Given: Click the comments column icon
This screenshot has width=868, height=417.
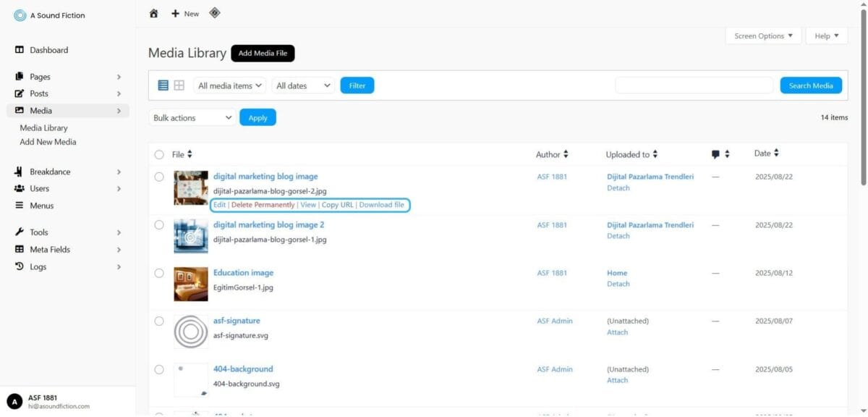Looking at the screenshot, I should 715,154.
